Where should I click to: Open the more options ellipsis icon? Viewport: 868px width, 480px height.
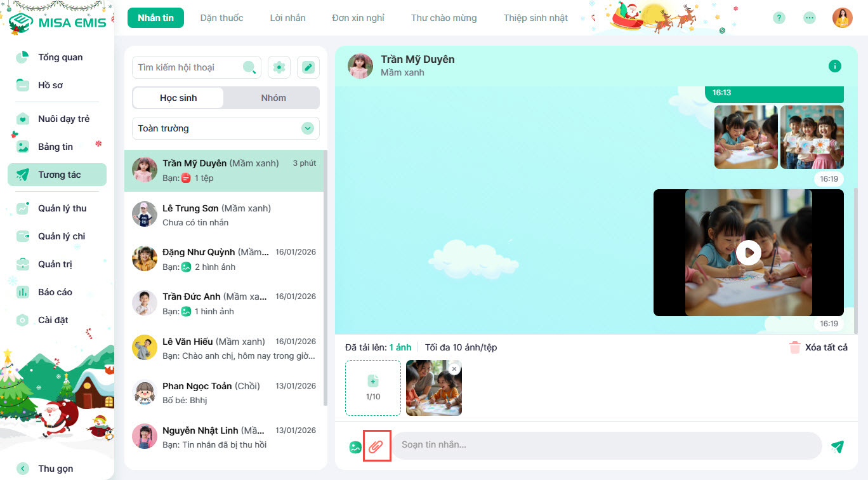(810, 18)
